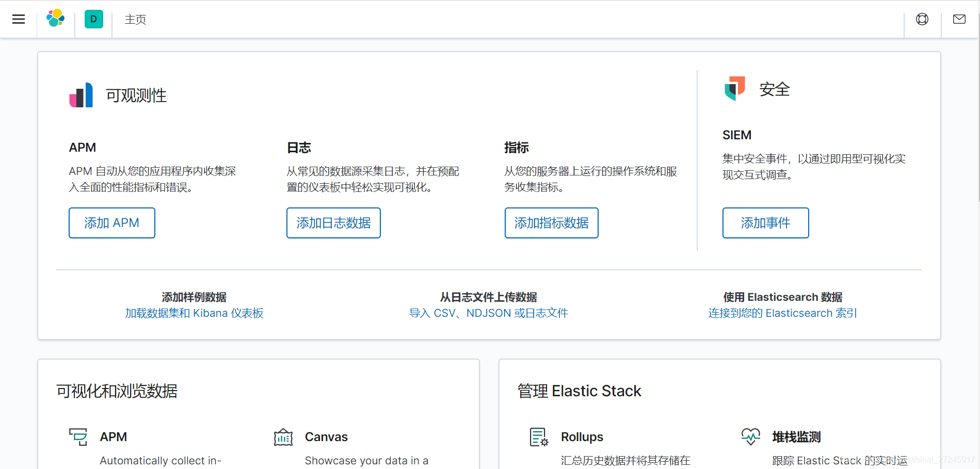Click the 使用 Elasticsearch 数据 heading
This screenshot has width=980, height=469.
coord(782,297)
